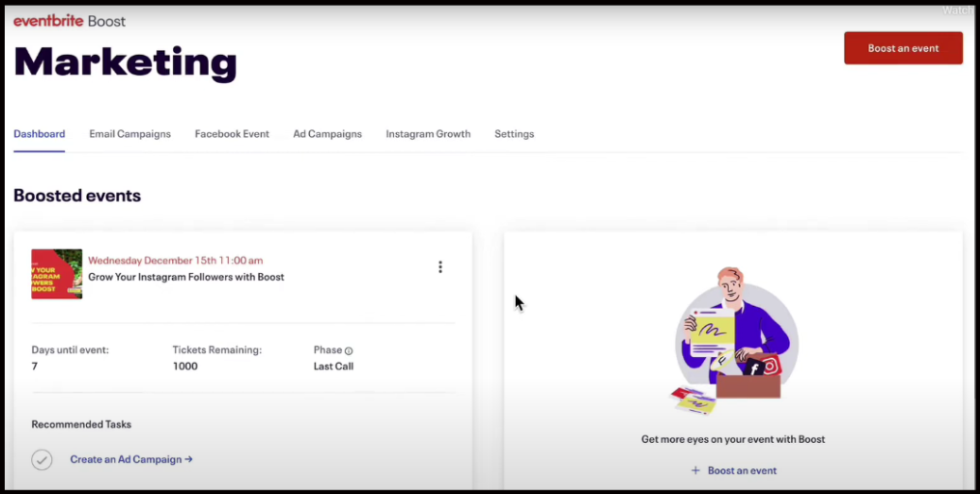Screen dimensions: 980x494
Task: Switch to the Email Campaigns tab
Action: click(x=129, y=134)
